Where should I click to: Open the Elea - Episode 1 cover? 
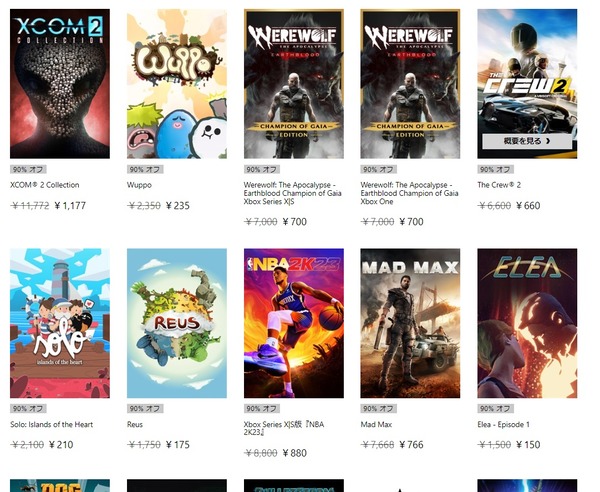tap(527, 323)
